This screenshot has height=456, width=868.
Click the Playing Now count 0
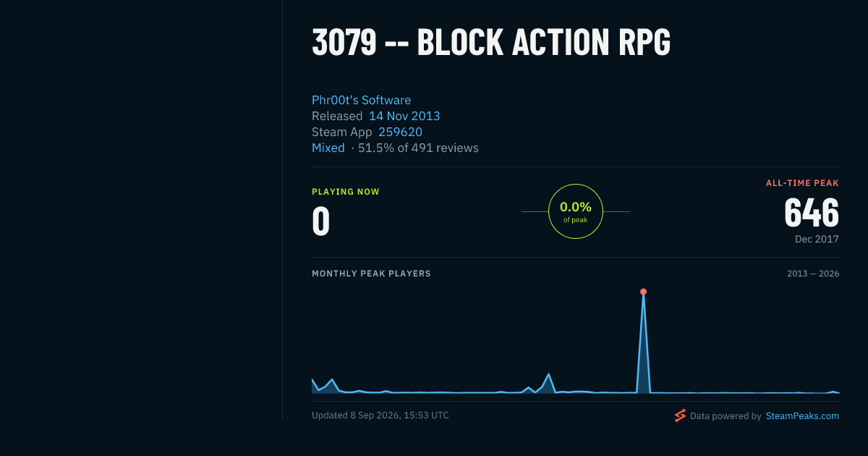(x=320, y=221)
